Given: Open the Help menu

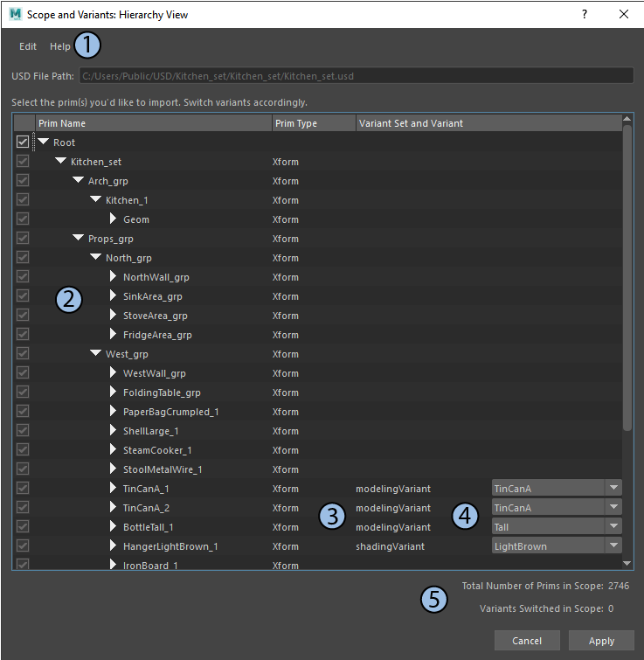Looking at the screenshot, I should (59, 46).
